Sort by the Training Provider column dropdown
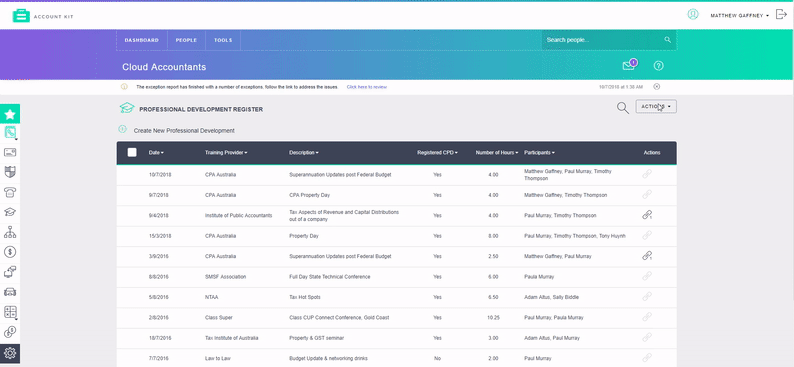The height and width of the screenshot is (367, 794). tap(226, 152)
